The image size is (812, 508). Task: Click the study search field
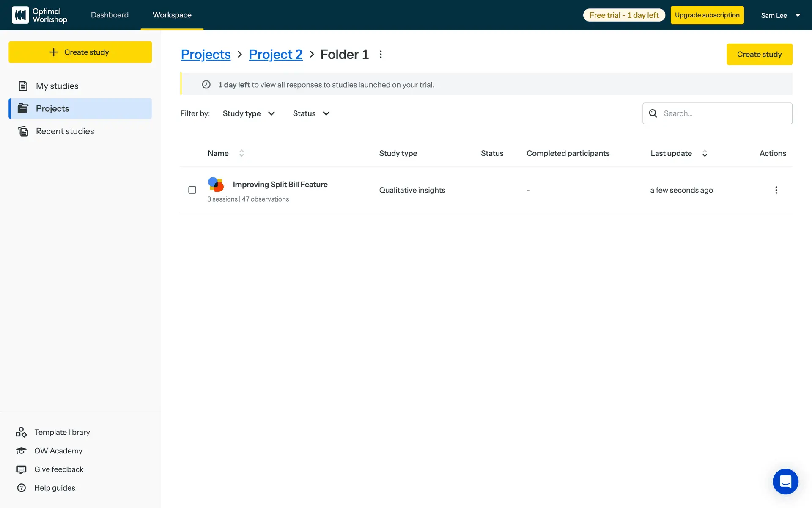(723, 113)
